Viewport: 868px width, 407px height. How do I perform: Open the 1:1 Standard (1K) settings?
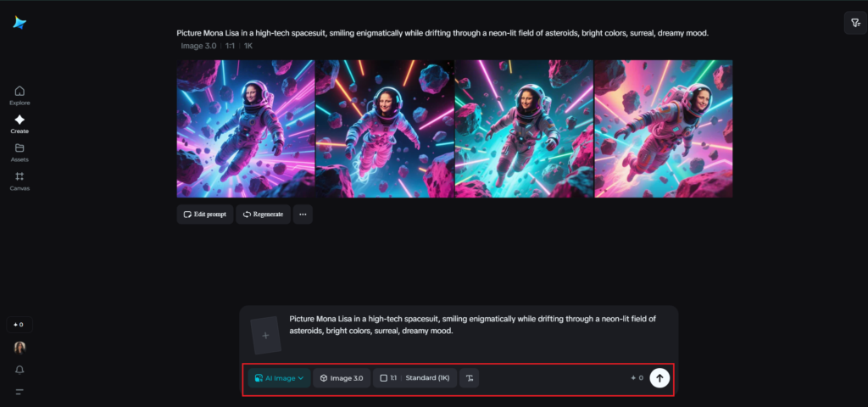pos(415,378)
